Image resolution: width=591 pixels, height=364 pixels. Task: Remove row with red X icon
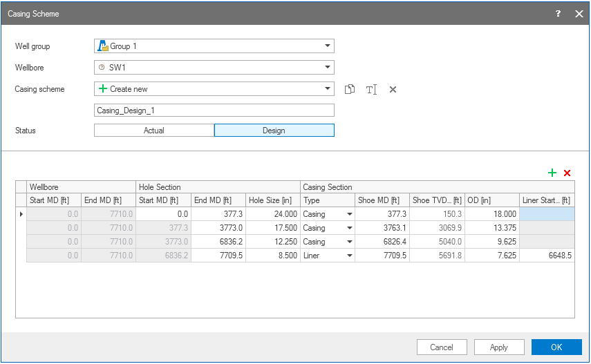pos(567,173)
